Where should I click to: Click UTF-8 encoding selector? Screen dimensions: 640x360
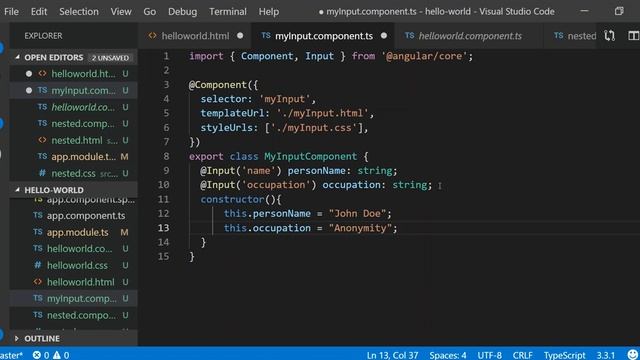tap(489, 355)
